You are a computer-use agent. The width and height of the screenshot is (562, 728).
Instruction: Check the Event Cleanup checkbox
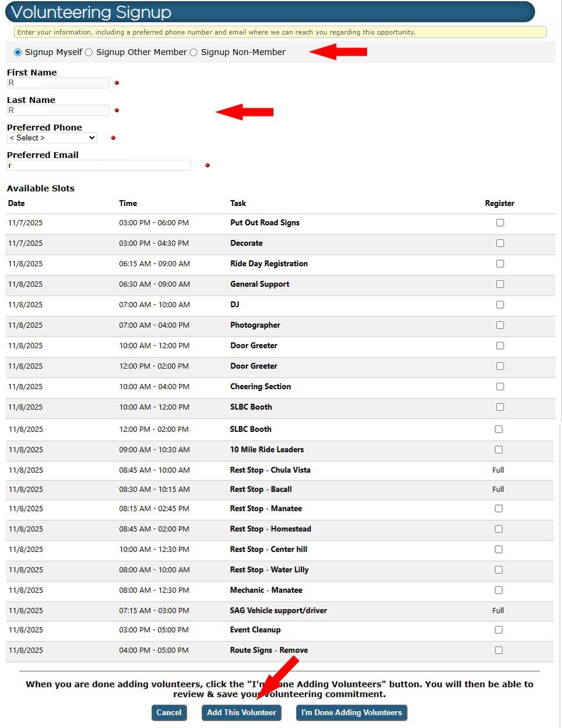click(499, 630)
